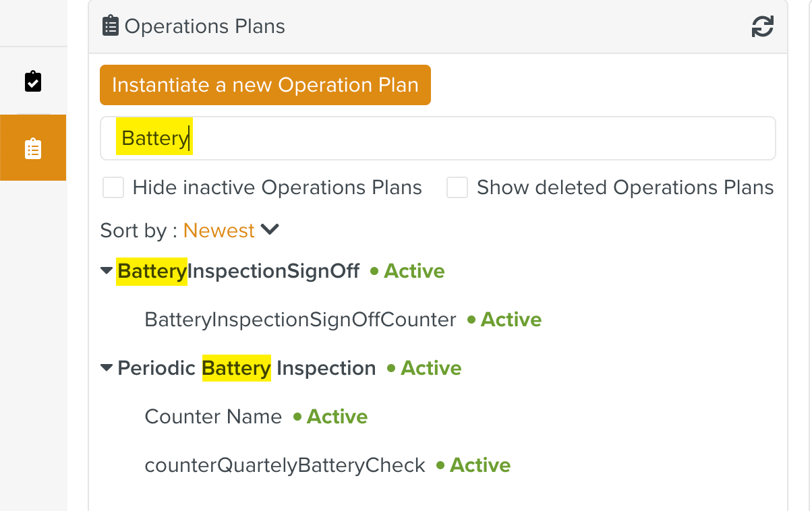Select the highlighted clipboard-list sidebar icon
Viewport: 812px width, 511px height.
33,148
